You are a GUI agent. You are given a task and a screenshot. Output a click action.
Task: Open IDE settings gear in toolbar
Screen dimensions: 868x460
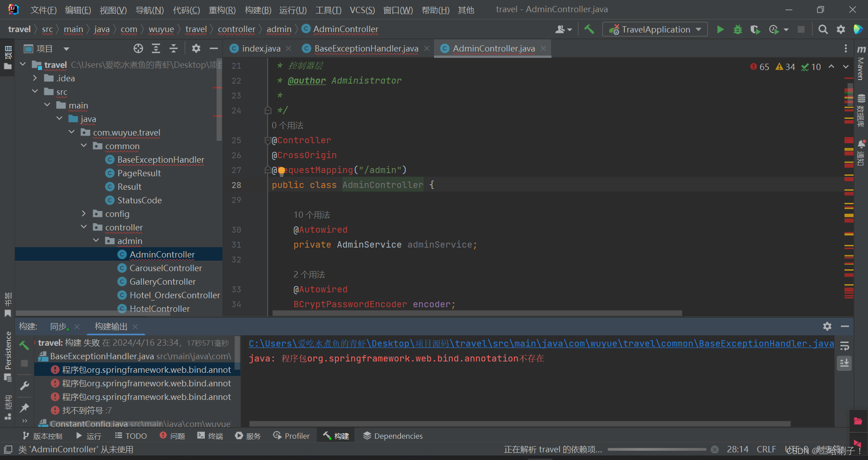841,29
